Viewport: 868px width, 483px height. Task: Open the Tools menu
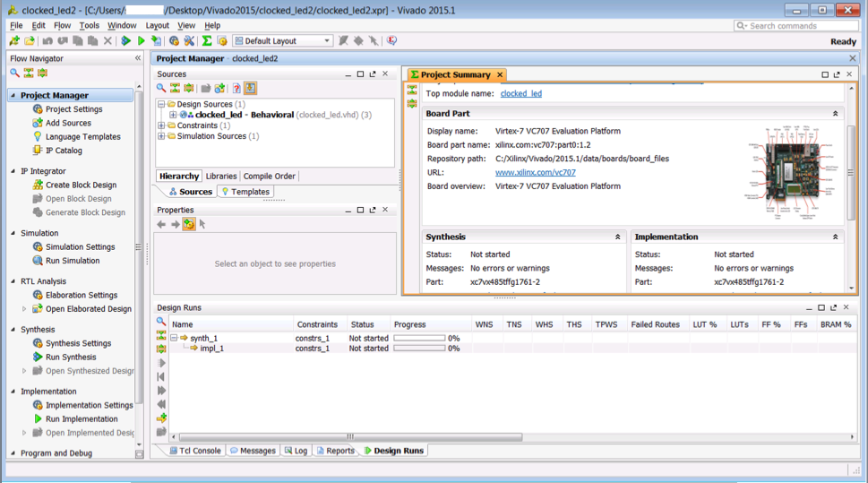pos(89,25)
